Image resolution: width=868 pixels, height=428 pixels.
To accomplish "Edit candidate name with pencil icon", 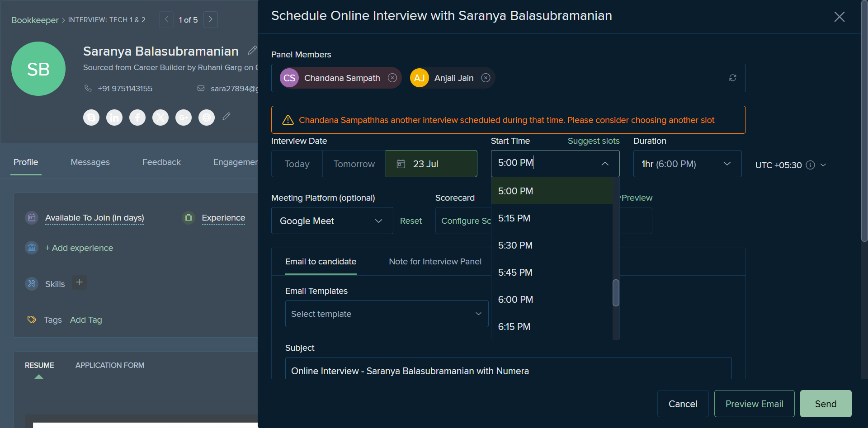I will tap(252, 50).
